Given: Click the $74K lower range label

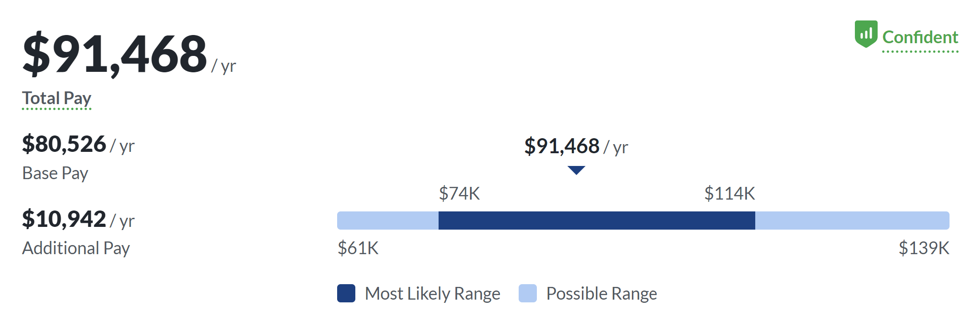Looking at the screenshot, I should [459, 194].
